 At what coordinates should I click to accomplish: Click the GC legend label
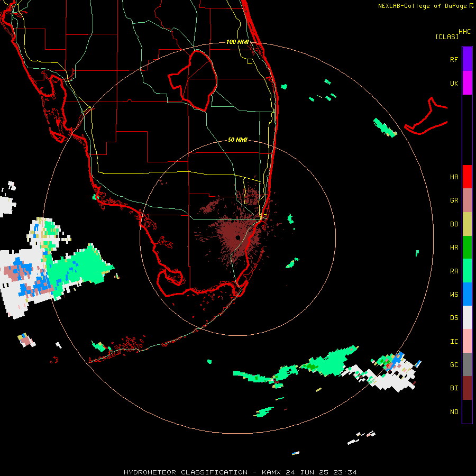pos(454,365)
